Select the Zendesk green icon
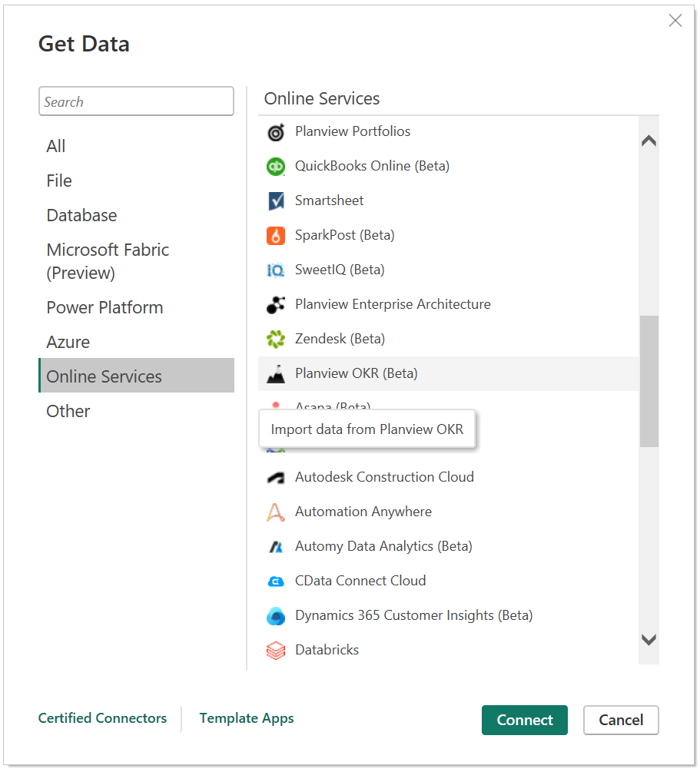Image resolution: width=700 pixels, height=772 pixels. click(x=276, y=340)
